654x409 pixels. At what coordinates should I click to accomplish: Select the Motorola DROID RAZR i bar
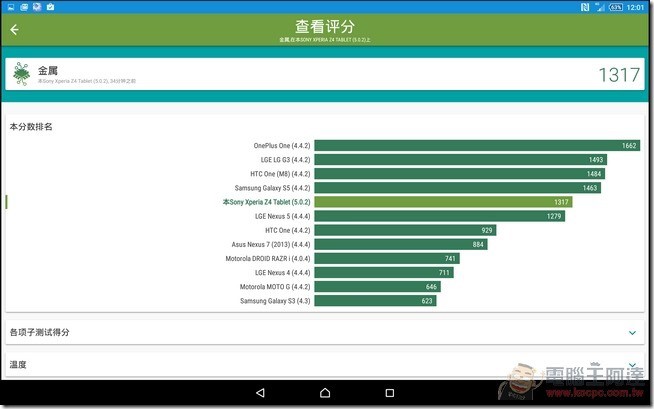click(387, 258)
